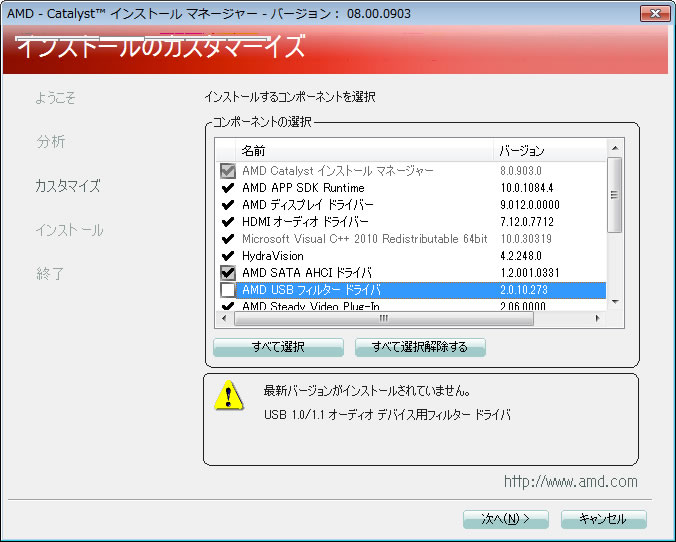Click version value 10.0.1084.4
Image resolution: width=676 pixels, height=542 pixels.
coord(527,188)
